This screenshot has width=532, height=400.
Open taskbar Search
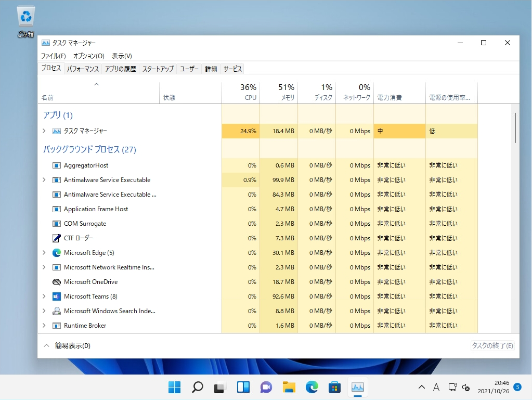pos(198,387)
